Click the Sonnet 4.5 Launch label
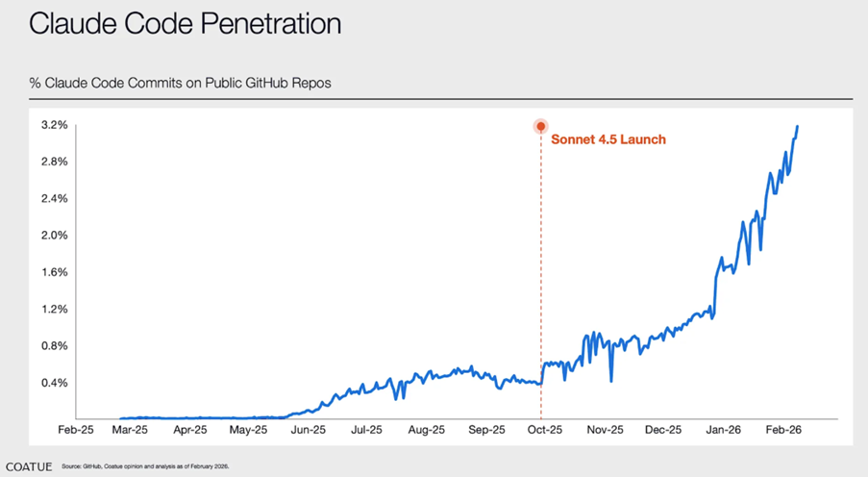The image size is (868, 477). [608, 139]
